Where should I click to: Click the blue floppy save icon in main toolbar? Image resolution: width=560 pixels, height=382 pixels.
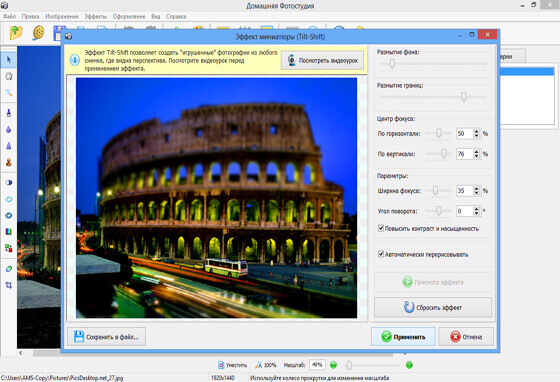tap(59, 33)
